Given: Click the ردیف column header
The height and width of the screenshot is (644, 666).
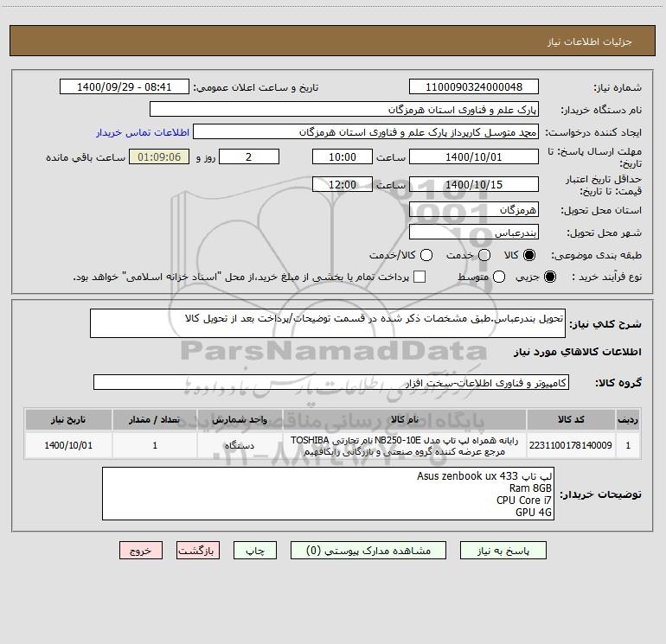Looking at the screenshot, I should 628,420.
